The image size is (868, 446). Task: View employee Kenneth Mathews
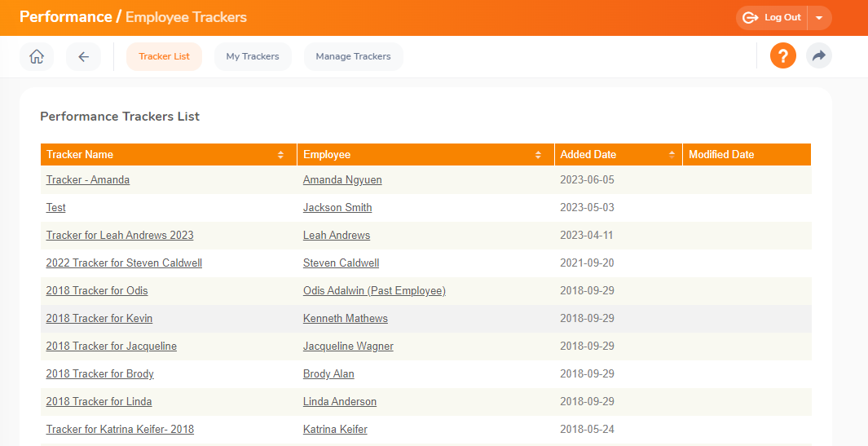pos(346,318)
